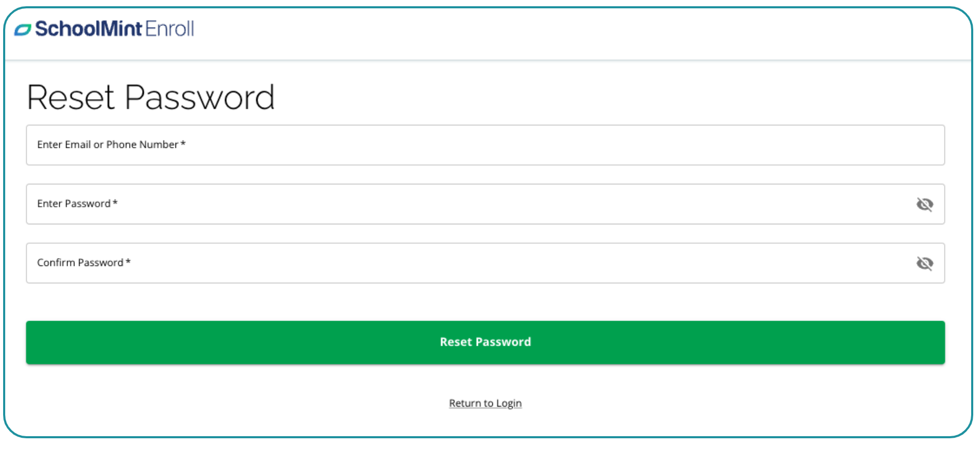Viewport: 980px width, 457px height.
Task: Select the Confirm Password input box
Action: coord(468,263)
